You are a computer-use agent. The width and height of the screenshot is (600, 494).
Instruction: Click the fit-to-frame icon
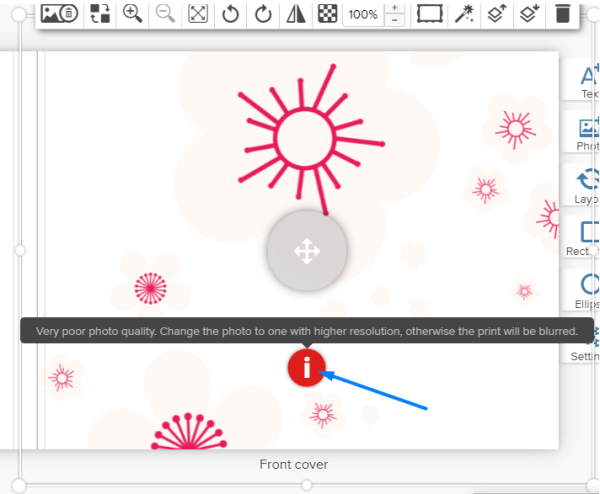point(198,14)
